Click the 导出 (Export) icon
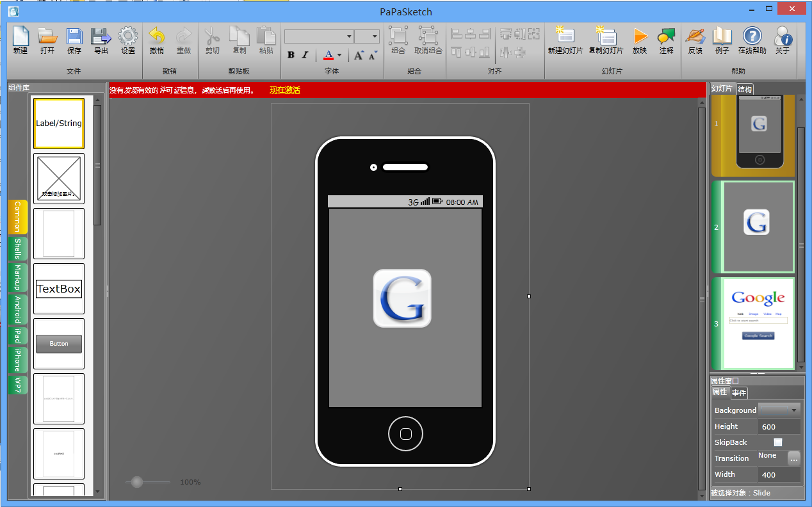The height and width of the screenshot is (507, 812). pyautogui.click(x=101, y=37)
